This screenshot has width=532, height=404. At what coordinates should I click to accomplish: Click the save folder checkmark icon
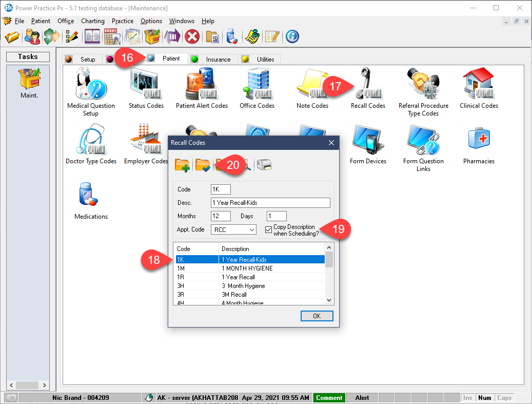(203, 165)
